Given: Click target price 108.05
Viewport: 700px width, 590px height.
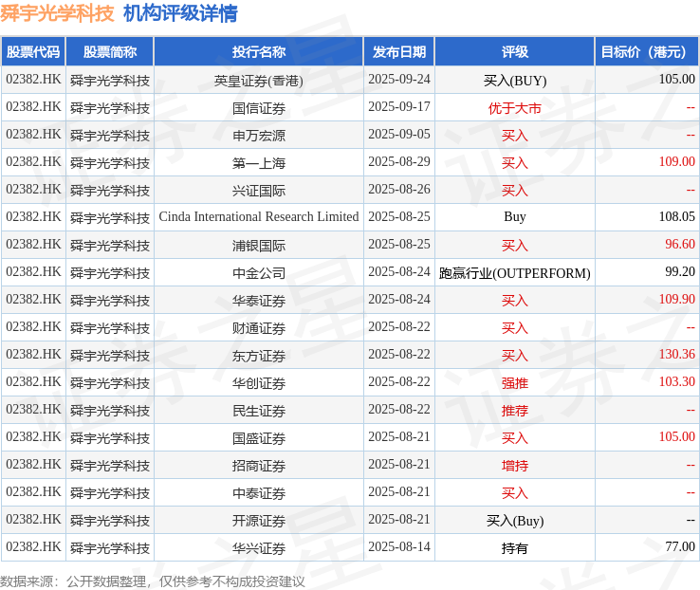Looking at the screenshot, I should [677, 217].
